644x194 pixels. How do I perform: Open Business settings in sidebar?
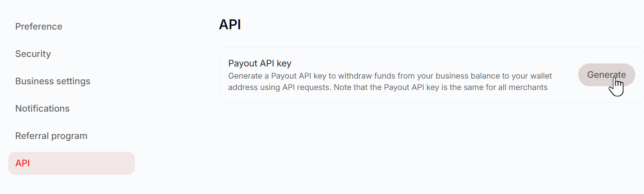tap(53, 81)
